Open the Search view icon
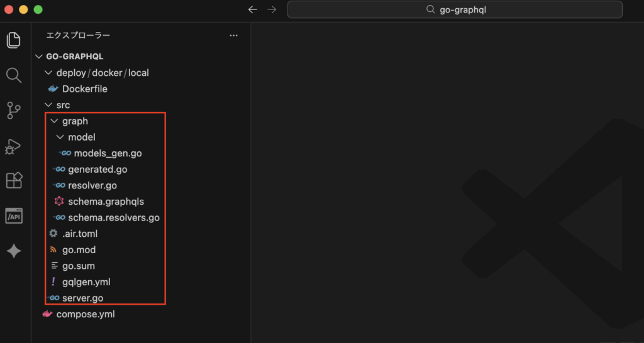644x343 pixels. click(x=14, y=75)
